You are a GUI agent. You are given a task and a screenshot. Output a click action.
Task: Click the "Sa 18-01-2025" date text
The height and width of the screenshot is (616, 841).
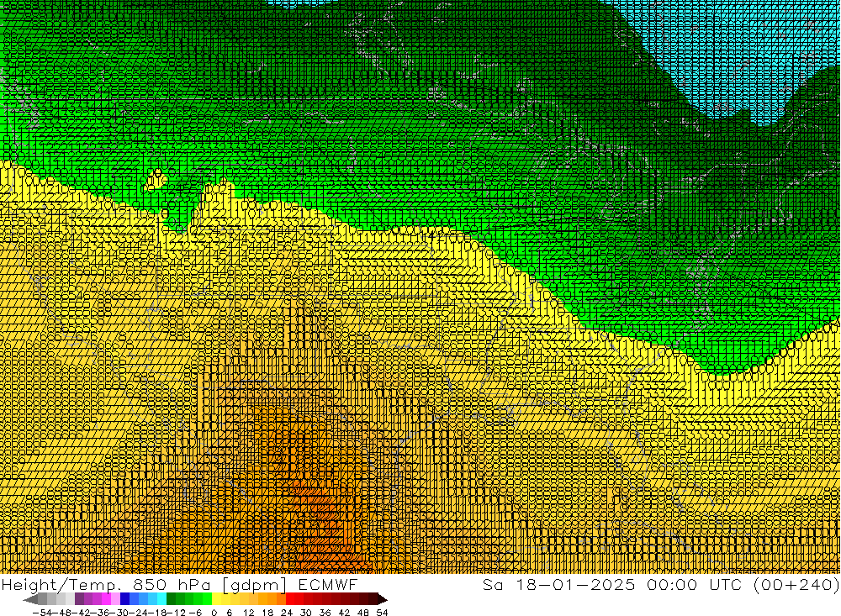click(558, 585)
